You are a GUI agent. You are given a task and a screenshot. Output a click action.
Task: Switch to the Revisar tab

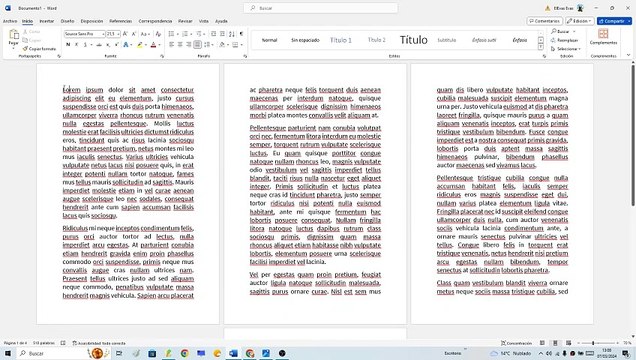tap(185, 21)
